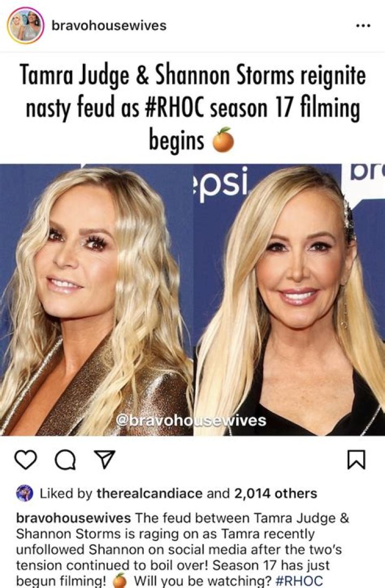Save the post with the bookmark icon
385x588 pixels.
356,460
